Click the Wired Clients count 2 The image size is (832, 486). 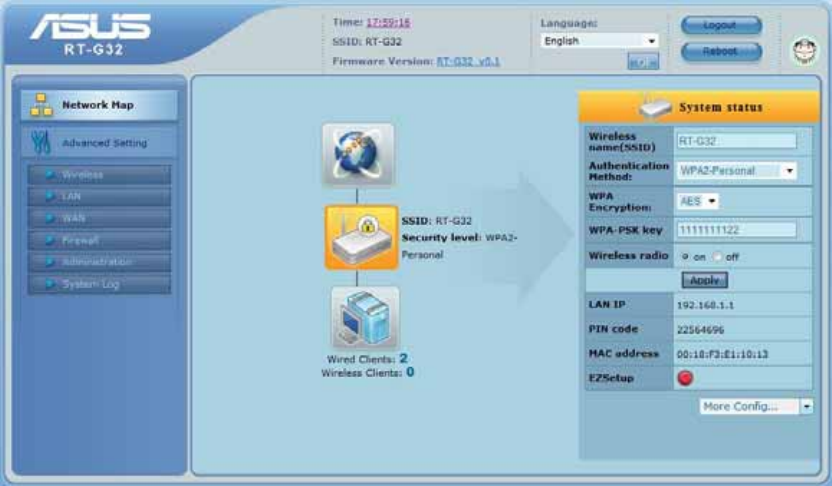(x=404, y=358)
